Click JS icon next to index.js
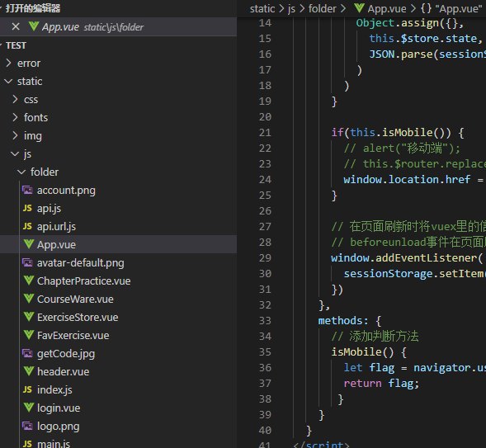This screenshot has height=448, width=486. click(27, 389)
